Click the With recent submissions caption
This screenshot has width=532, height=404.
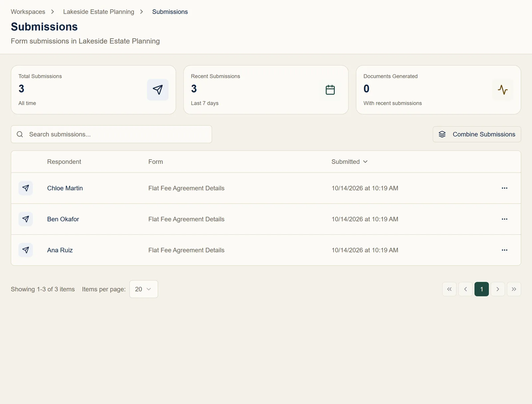click(x=392, y=103)
